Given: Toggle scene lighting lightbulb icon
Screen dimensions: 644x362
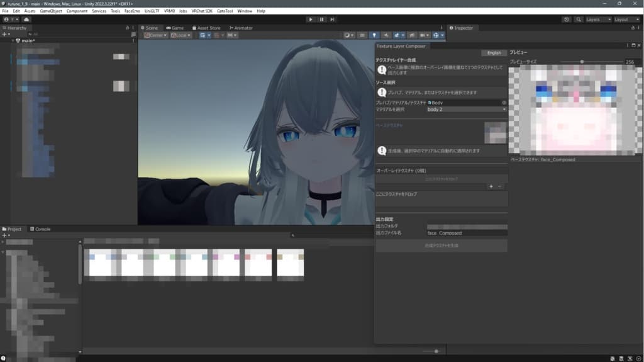Looking at the screenshot, I should point(374,35).
